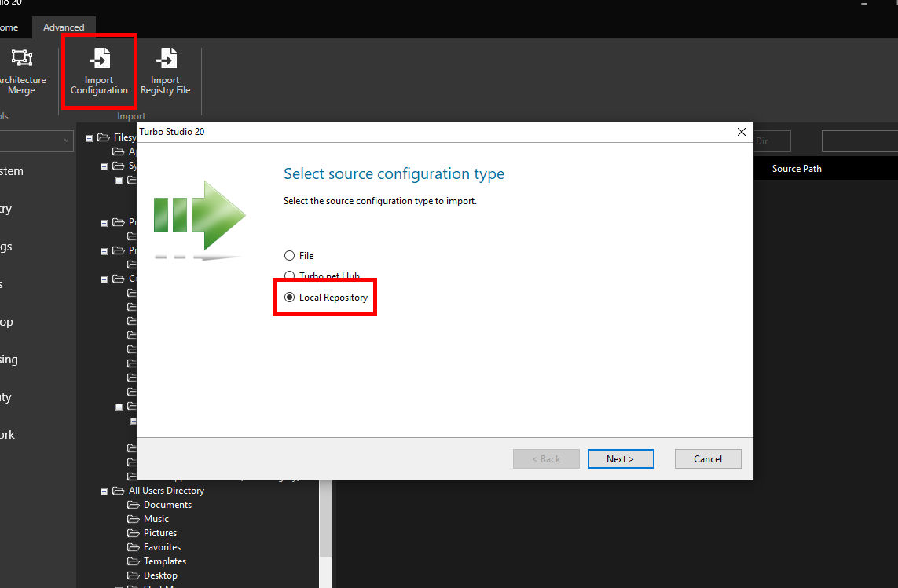Collapse the Filesystem tree node
This screenshot has height=588, width=898.
coord(88,137)
